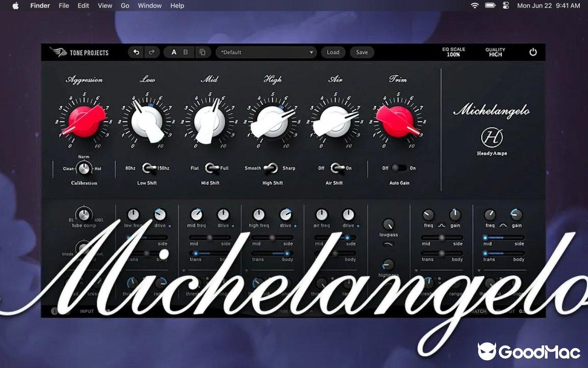The width and height of the screenshot is (588, 368).
Task: Click the Wi-Fi status icon in the menu bar
Action: pyautogui.click(x=475, y=6)
